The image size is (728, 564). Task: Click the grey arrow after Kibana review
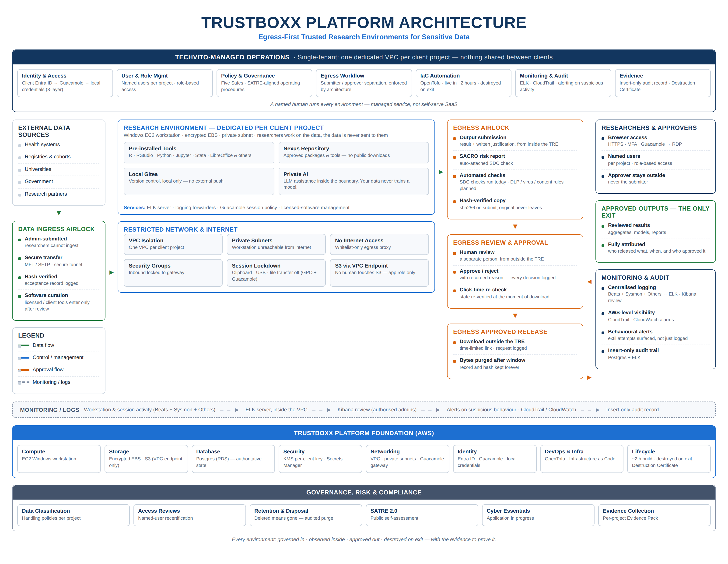click(438, 410)
